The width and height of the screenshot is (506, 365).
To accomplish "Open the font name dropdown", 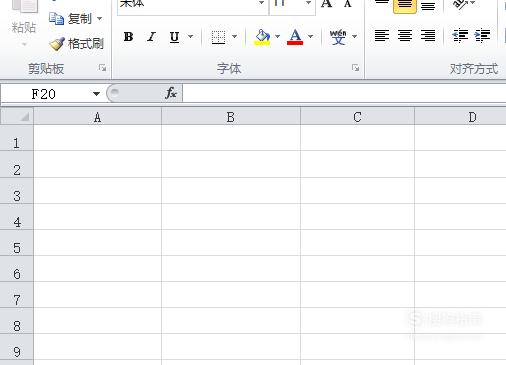I will click(261, 3).
